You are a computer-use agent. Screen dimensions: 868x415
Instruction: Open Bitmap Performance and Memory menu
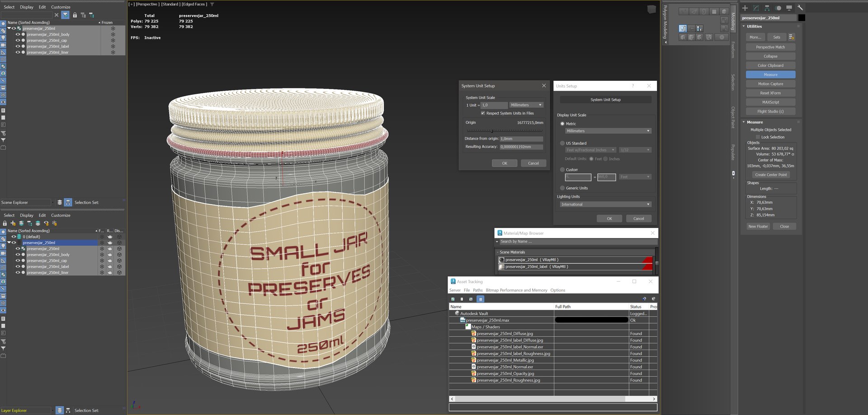click(x=516, y=290)
